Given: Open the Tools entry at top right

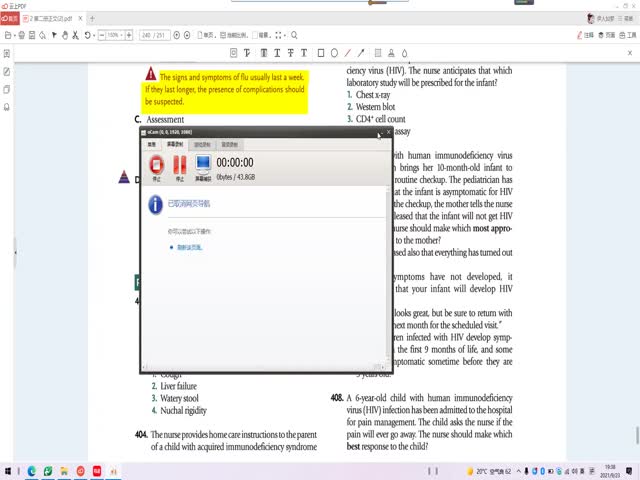Looking at the screenshot, I should coord(628,36).
